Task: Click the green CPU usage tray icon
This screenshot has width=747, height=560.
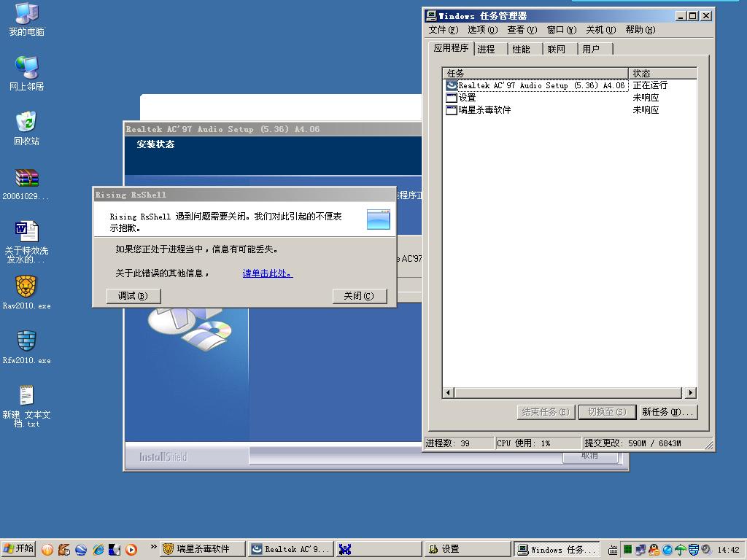Action: pos(628,550)
